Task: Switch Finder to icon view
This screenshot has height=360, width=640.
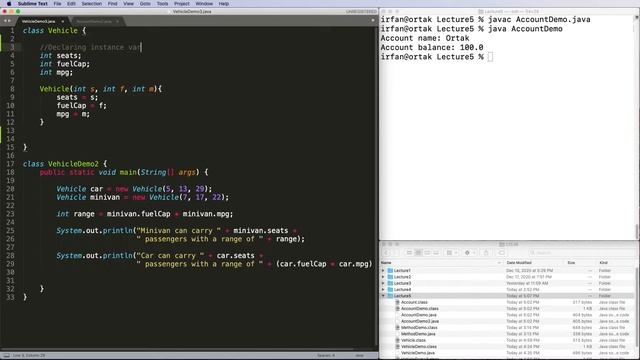Action: pos(409,253)
